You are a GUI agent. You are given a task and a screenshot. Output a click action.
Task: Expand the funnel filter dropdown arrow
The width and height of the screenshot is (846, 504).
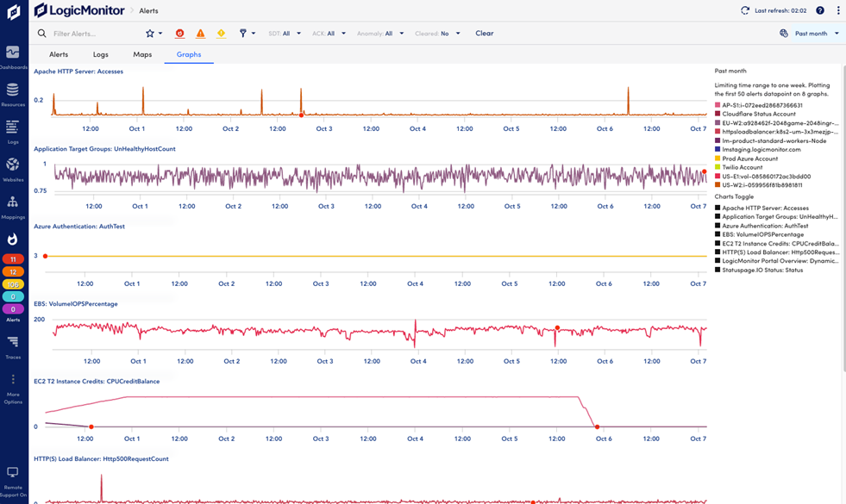[253, 34]
